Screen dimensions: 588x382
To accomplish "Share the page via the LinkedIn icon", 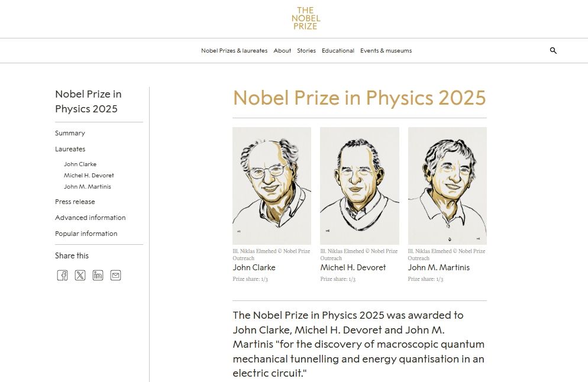I will (98, 275).
